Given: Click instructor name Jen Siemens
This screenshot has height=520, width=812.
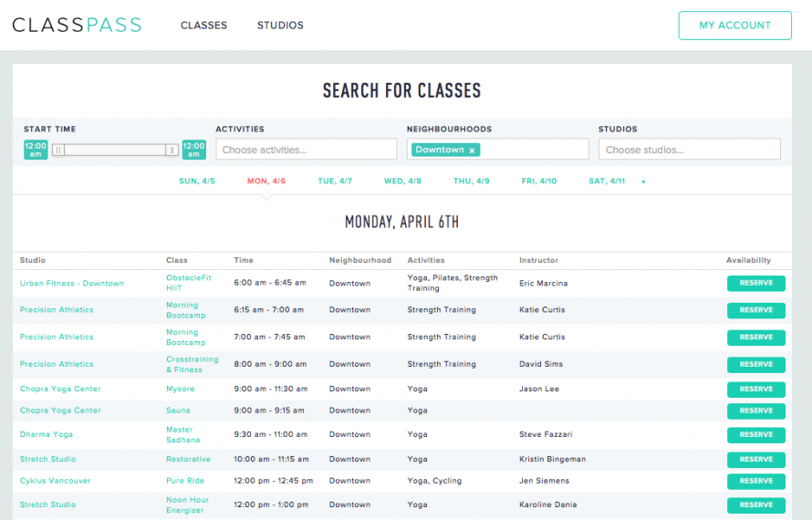Looking at the screenshot, I should click(544, 481).
